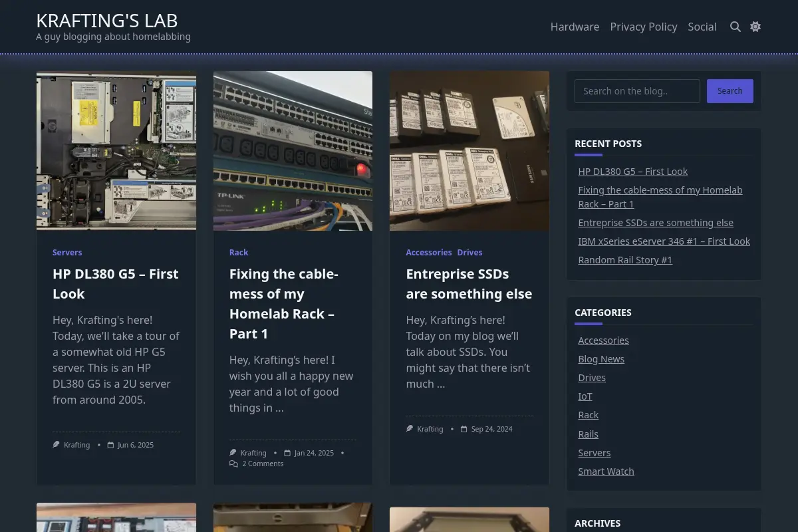Click the feather author icon on SSD card
This screenshot has width=798, height=532.
point(410,429)
